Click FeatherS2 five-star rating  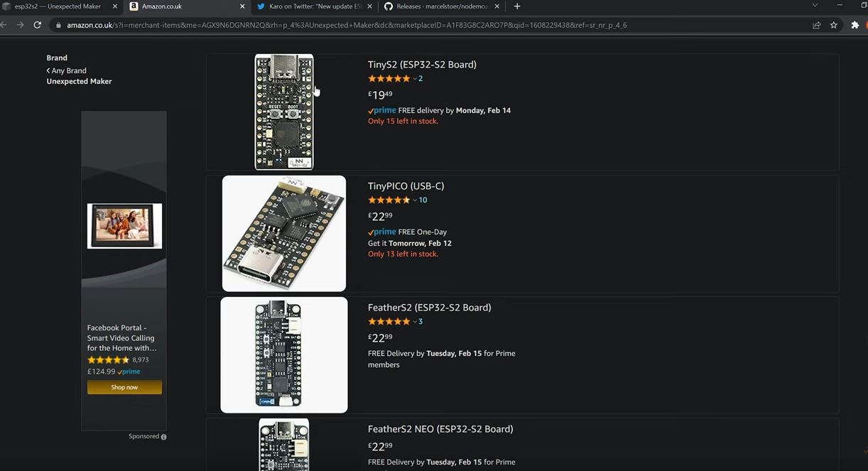click(389, 322)
